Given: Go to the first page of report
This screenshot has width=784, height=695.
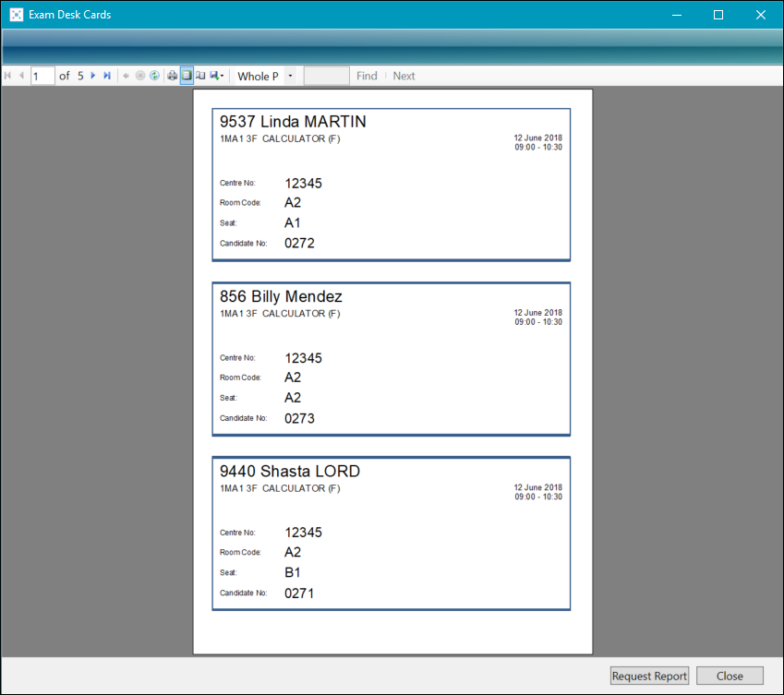Looking at the screenshot, I should click(8, 76).
